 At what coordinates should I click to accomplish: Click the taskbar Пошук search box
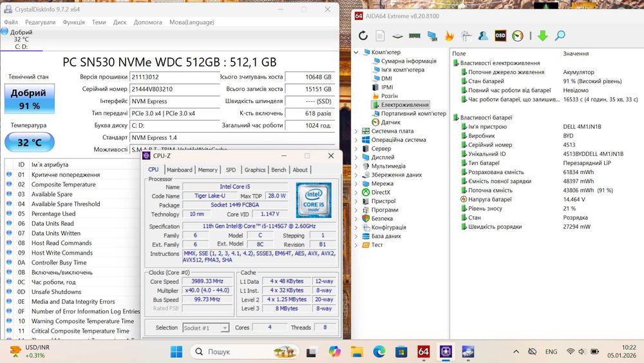pos(245,351)
